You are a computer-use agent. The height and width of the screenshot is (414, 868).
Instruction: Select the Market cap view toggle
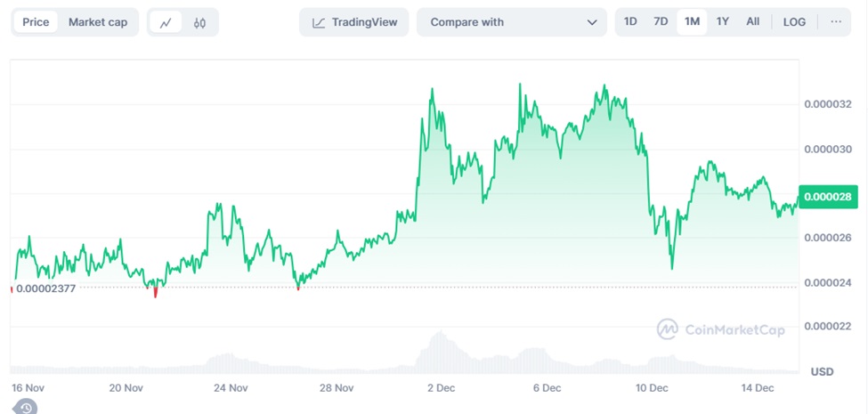tap(98, 22)
